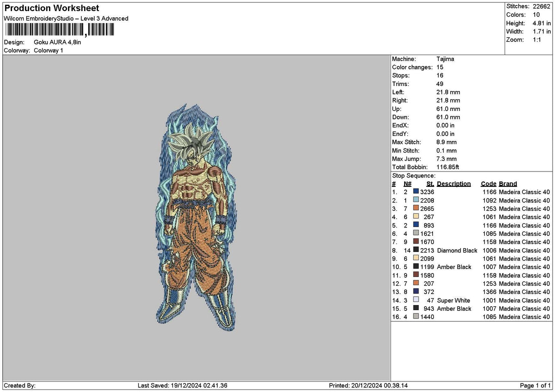
Task: Select the blue swatch beside 3236 stitches
Action: pyautogui.click(x=416, y=191)
